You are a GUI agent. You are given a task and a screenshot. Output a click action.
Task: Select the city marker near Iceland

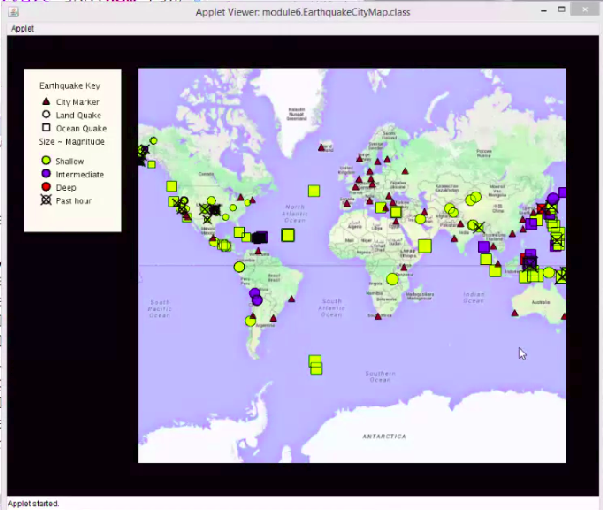click(x=321, y=147)
